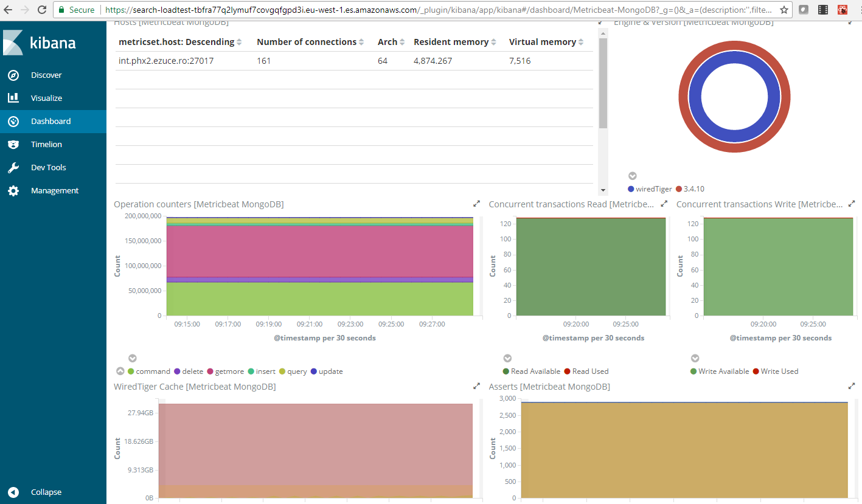Toggle the insert series in legend
Viewport: 862px width, 504px height.
pos(262,371)
